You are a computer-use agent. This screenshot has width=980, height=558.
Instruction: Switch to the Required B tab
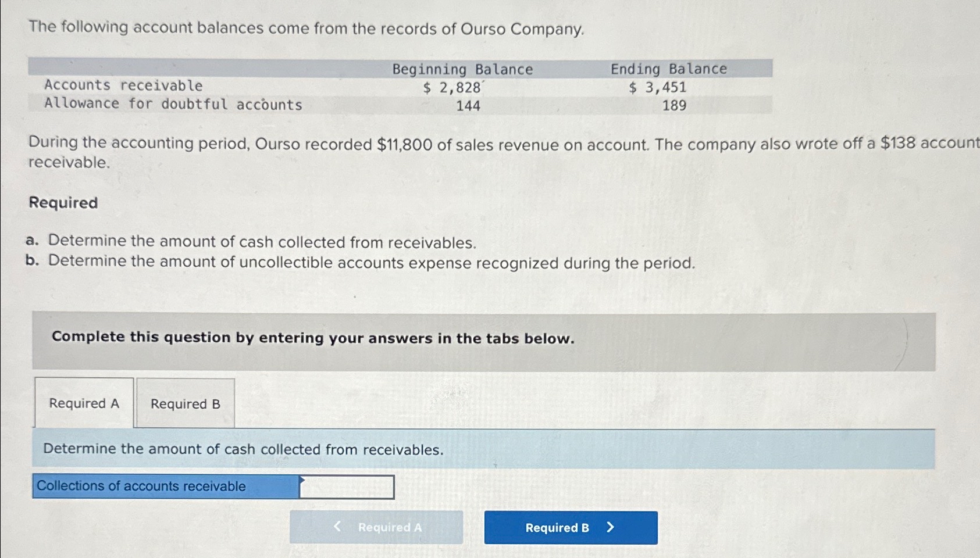tap(184, 403)
